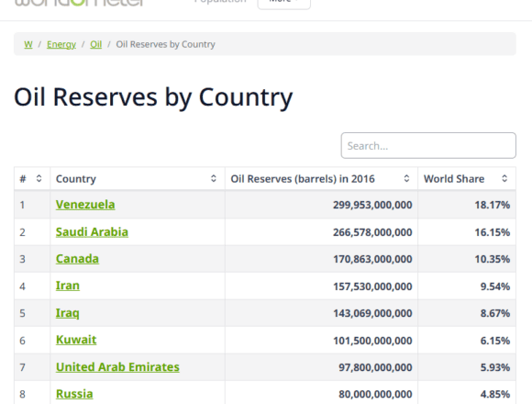Viewport: 532px width, 404px height.
Task: Open the Oil breadcrumb link
Action: click(x=96, y=44)
